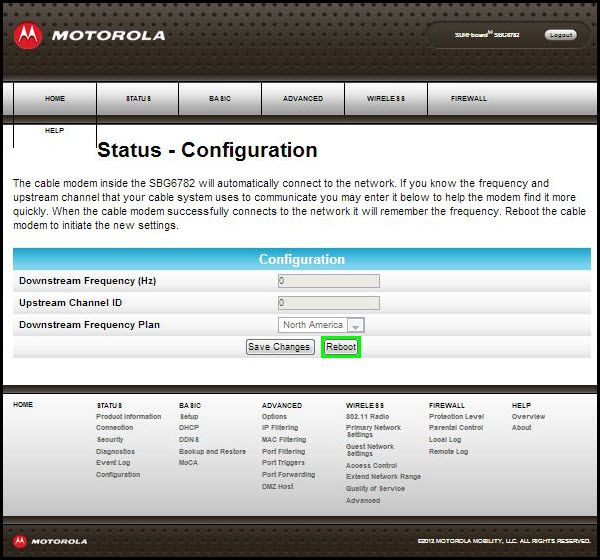Open the Status tab in top navigation
The image size is (600, 560).
click(138, 99)
